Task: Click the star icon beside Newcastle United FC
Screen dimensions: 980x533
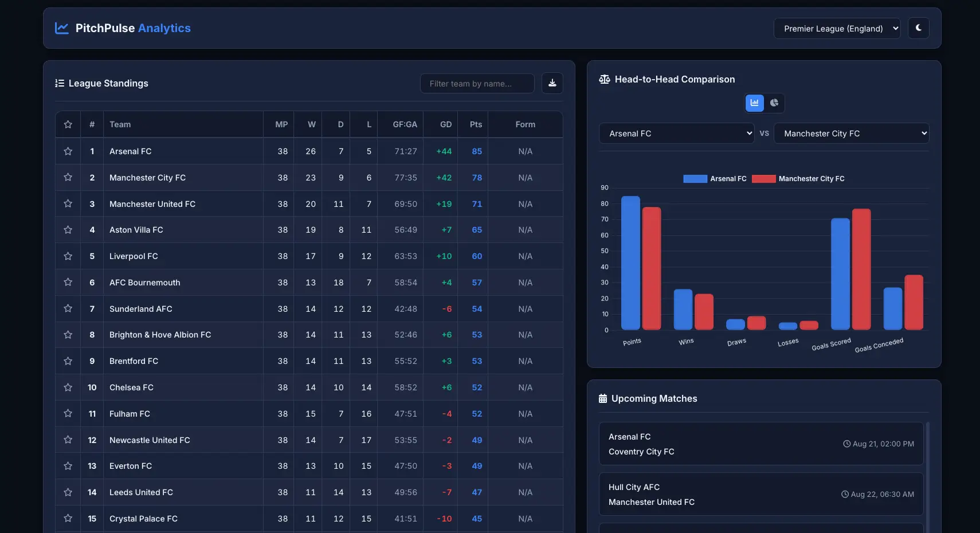Action: pos(68,440)
